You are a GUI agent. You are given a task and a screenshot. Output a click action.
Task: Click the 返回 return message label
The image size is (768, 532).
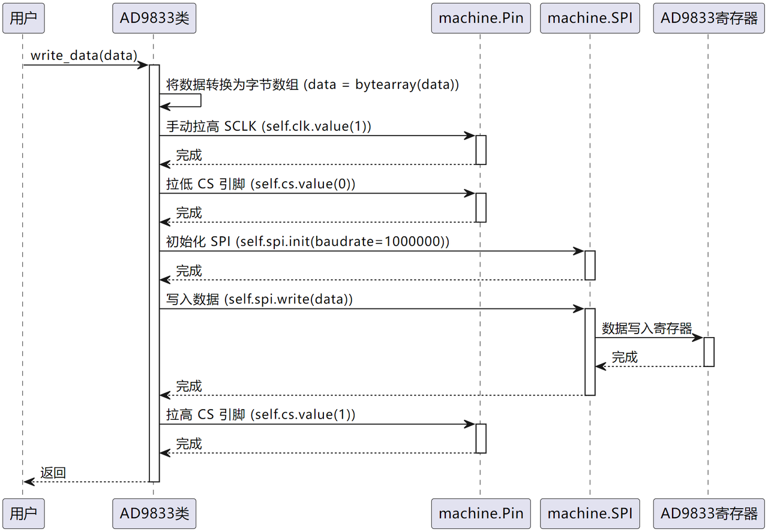(x=53, y=473)
